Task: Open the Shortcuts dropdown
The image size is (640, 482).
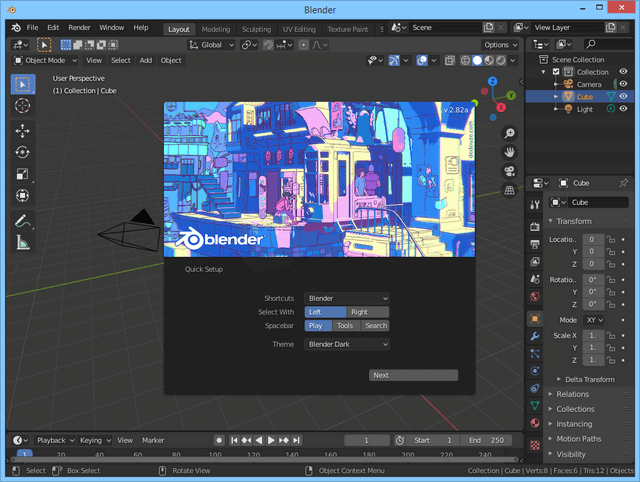Action: coord(347,298)
